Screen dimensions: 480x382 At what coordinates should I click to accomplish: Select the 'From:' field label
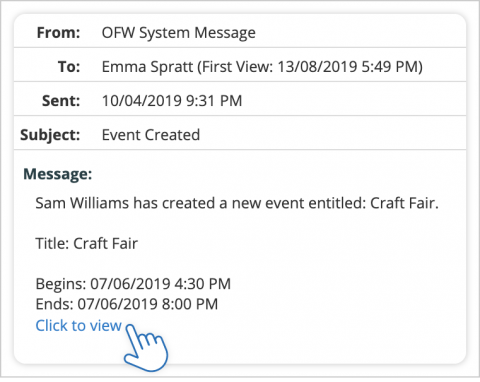pos(58,33)
